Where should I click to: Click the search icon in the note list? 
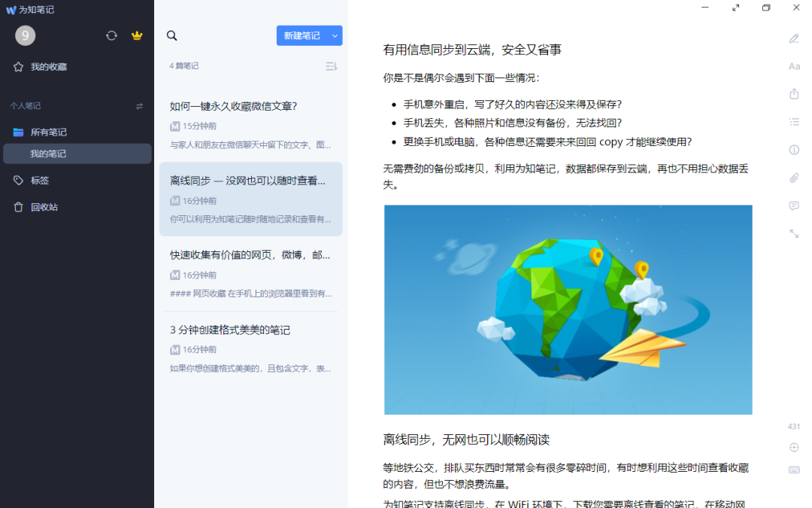(171, 35)
